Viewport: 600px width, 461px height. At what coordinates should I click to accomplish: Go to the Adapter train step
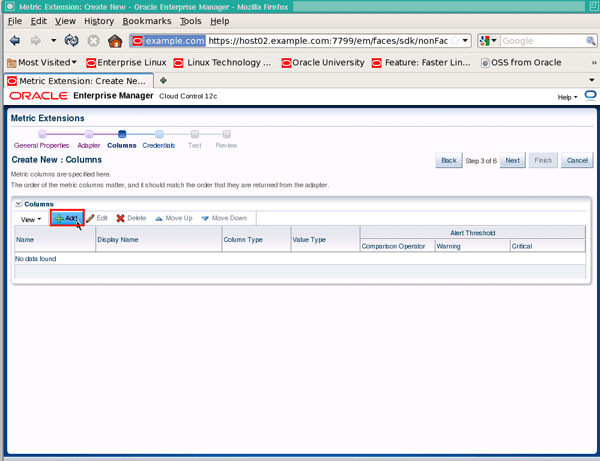coord(89,145)
